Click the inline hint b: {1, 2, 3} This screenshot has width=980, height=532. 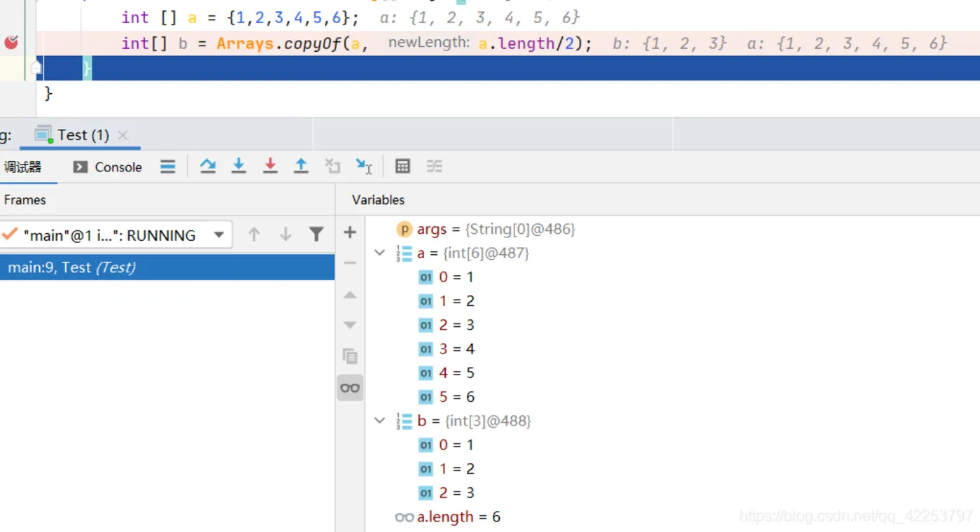pyautogui.click(x=670, y=43)
